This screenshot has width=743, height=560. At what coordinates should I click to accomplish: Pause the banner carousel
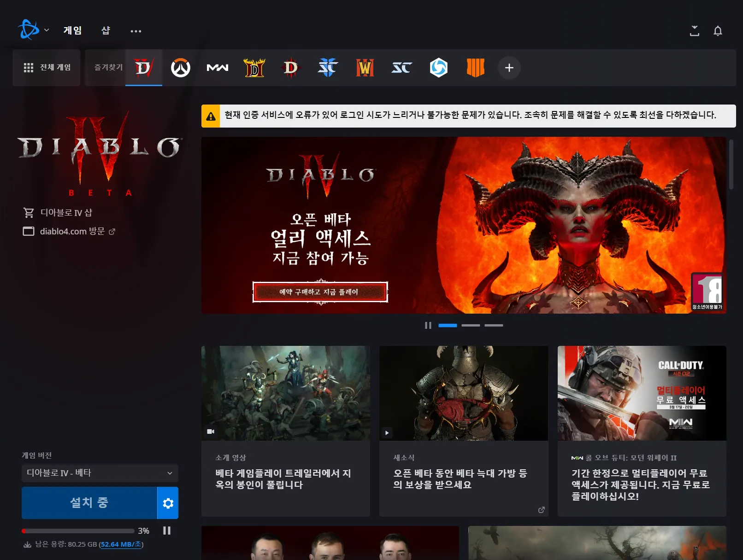pos(428,326)
